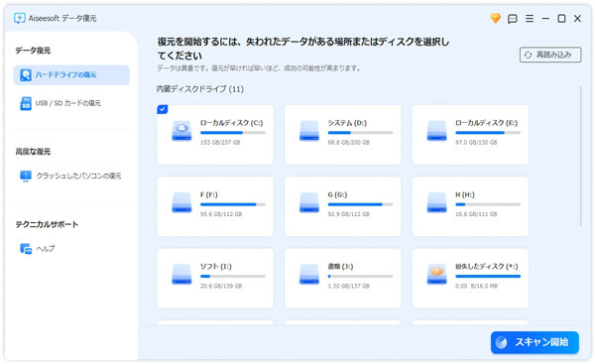This screenshot has width=595, height=364.
Task: Click the システム (D:) drive icon
Action: (309, 131)
